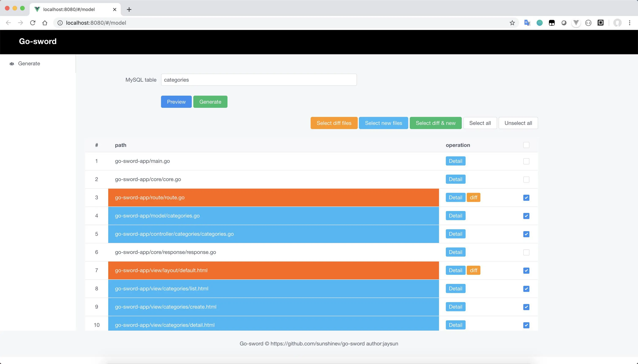Open a new browser tab
Viewport: 638px width, 364px height.
(x=129, y=9)
